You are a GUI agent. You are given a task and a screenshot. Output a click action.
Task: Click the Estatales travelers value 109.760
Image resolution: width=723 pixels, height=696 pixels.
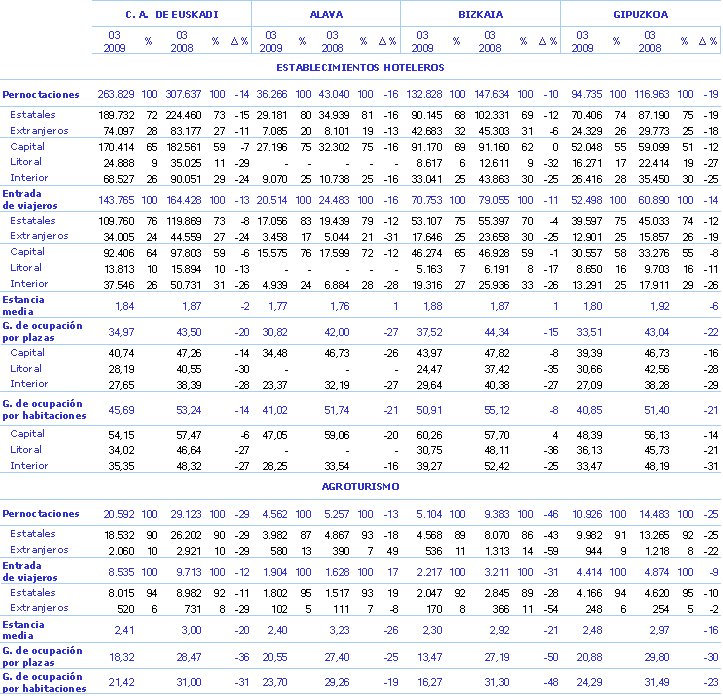coord(116,221)
